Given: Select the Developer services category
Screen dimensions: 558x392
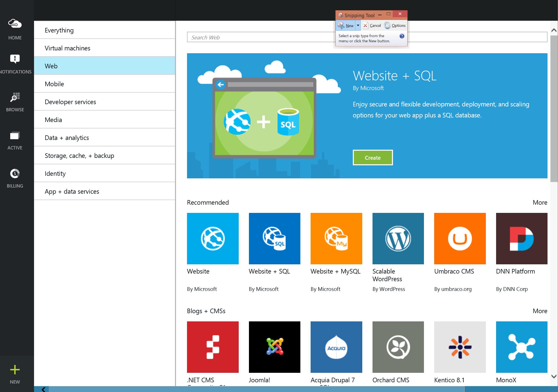Looking at the screenshot, I should tap(105, 102).
